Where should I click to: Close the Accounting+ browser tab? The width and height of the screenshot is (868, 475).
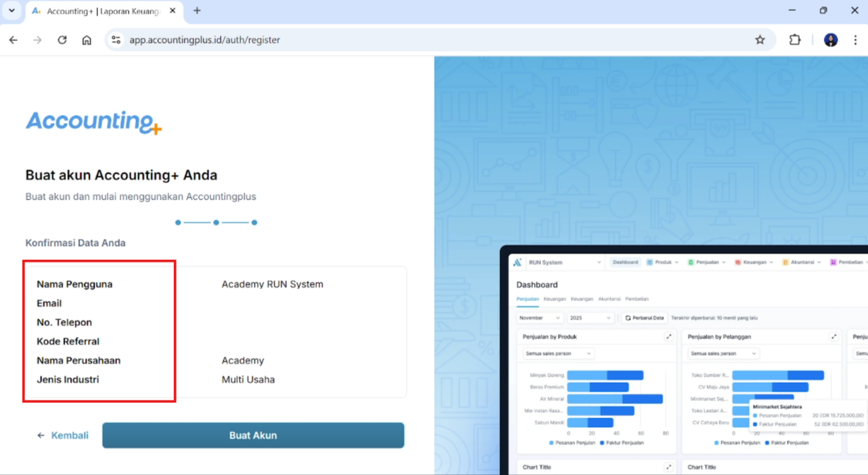(173, 11)
